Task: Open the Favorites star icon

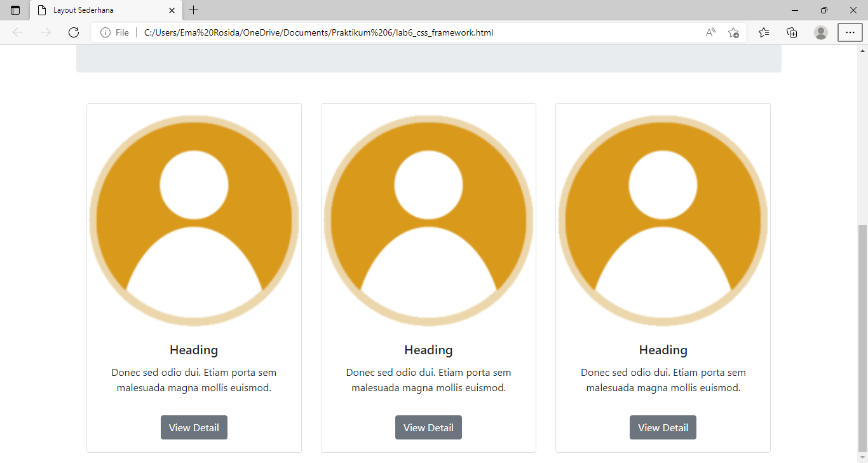Action: click(x=763, y=32)
